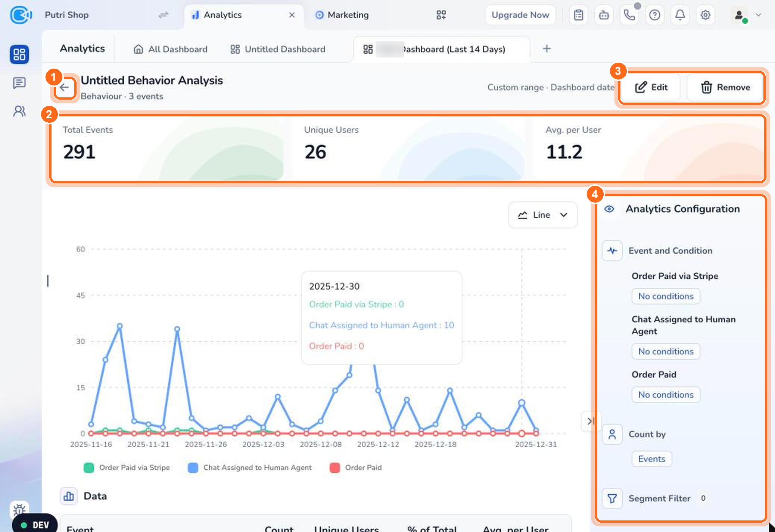Click the Event and Condition pulse icon
The width and height of the screenshot is (775, 532).
click(612, 250)
